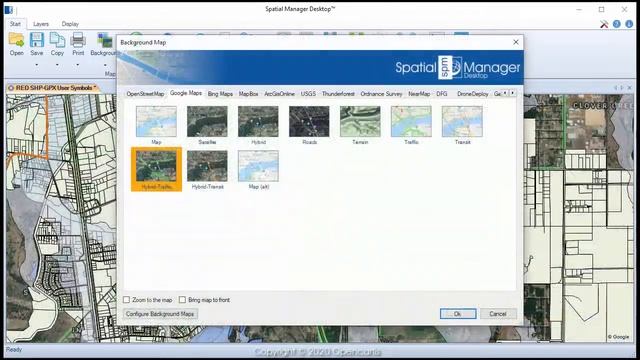The height and width of the screenshot is (360, 640).
Task: Click the blue help question mark icon
Action: click(x=617, y=24)
